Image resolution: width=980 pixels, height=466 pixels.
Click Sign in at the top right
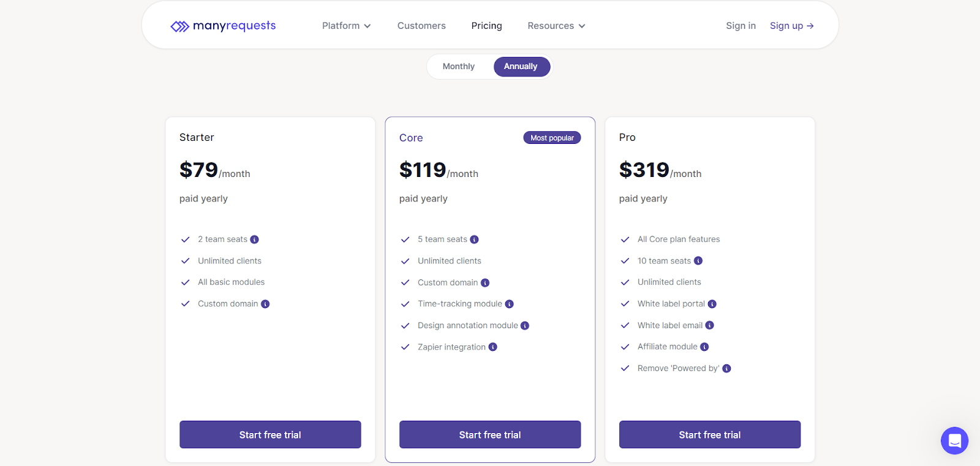(x=741, y=26)
